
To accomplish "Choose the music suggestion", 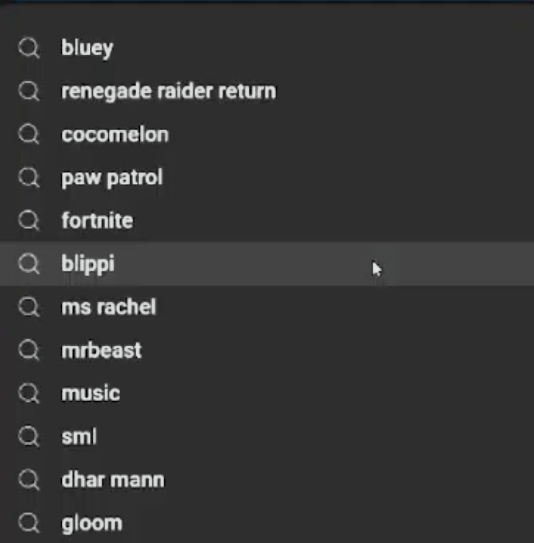I will click(x=267, y=393).
